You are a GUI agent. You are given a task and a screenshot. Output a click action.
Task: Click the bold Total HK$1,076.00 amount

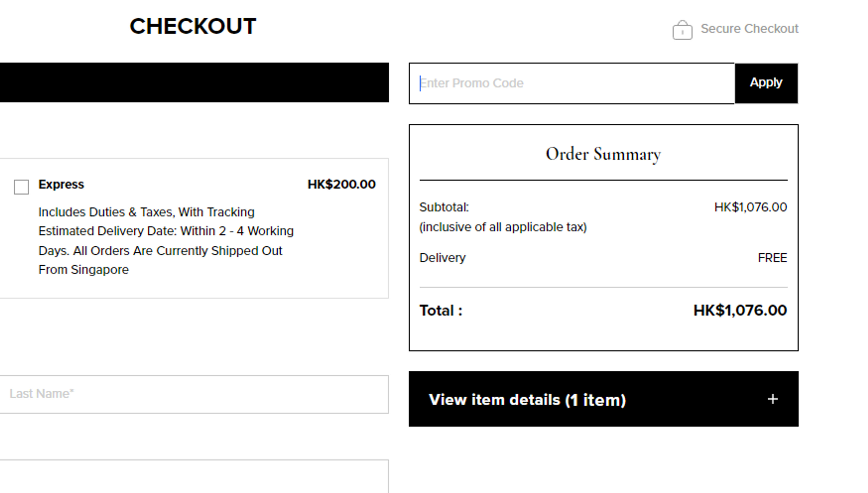tap(740, 311)
